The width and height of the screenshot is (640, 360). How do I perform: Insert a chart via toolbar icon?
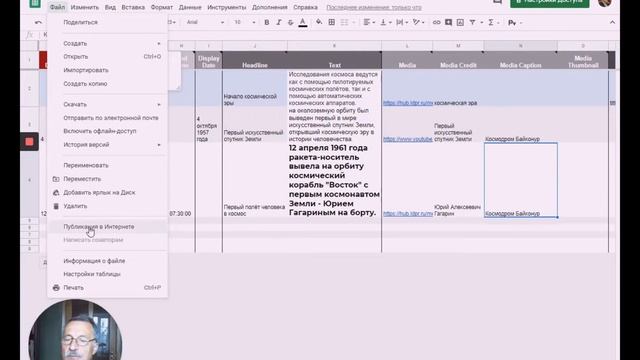(460, 22)
